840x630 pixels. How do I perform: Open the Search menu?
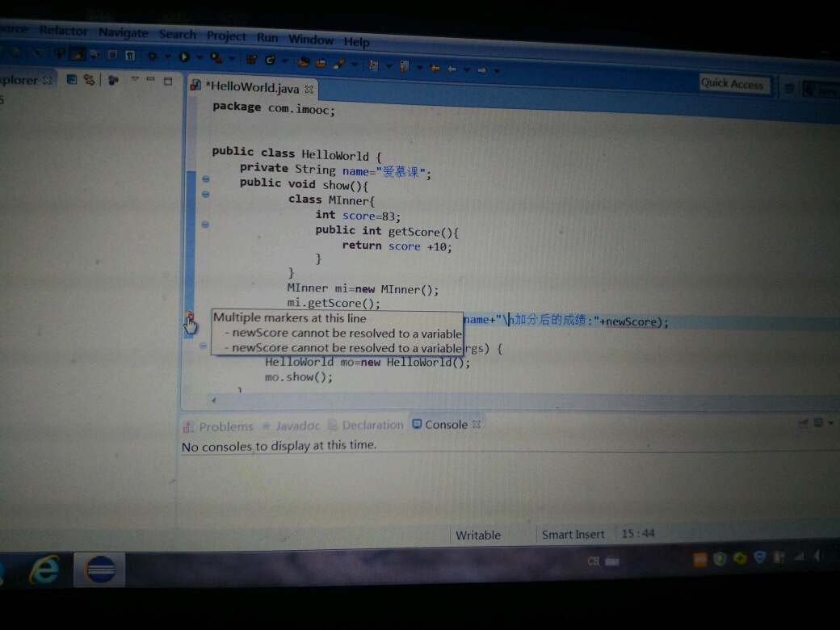(178, 34)
